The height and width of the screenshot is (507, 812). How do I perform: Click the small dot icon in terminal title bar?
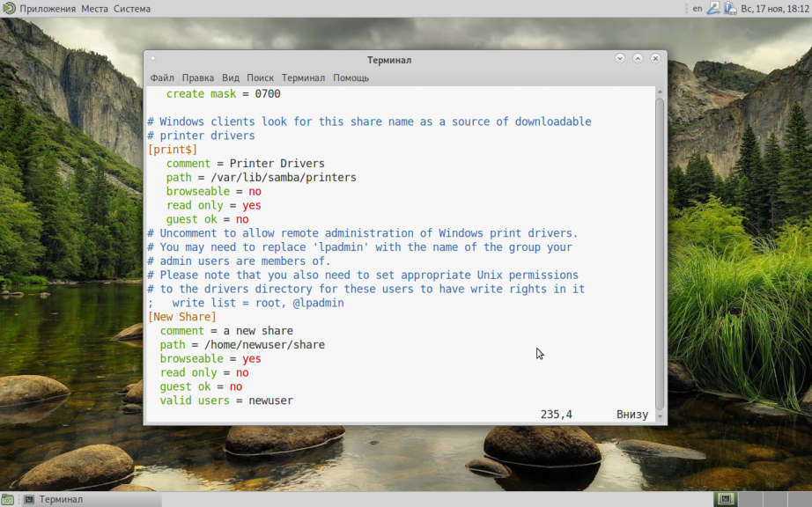tap(152, 58)
